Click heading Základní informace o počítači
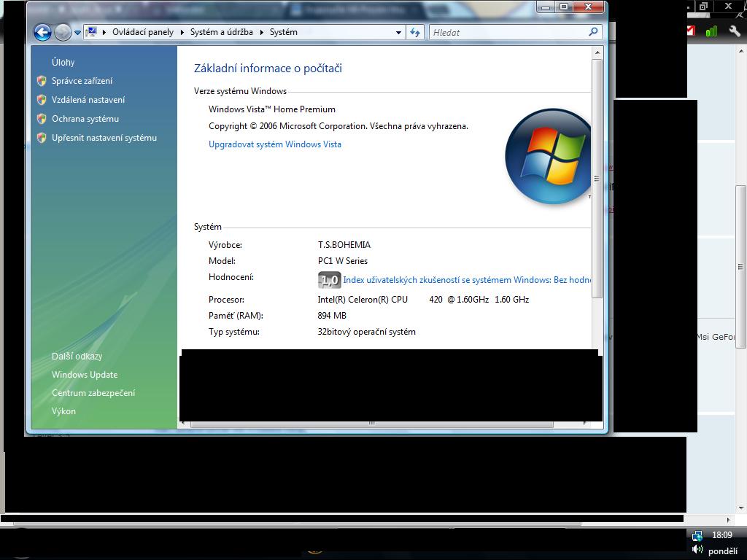Screen dimensions: 747x560 tap(268, 68)
